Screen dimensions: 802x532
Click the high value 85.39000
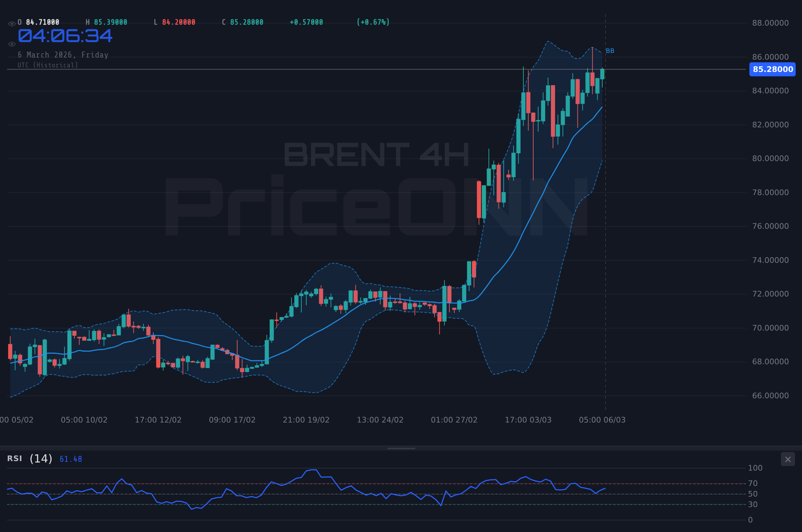point(111,22)
